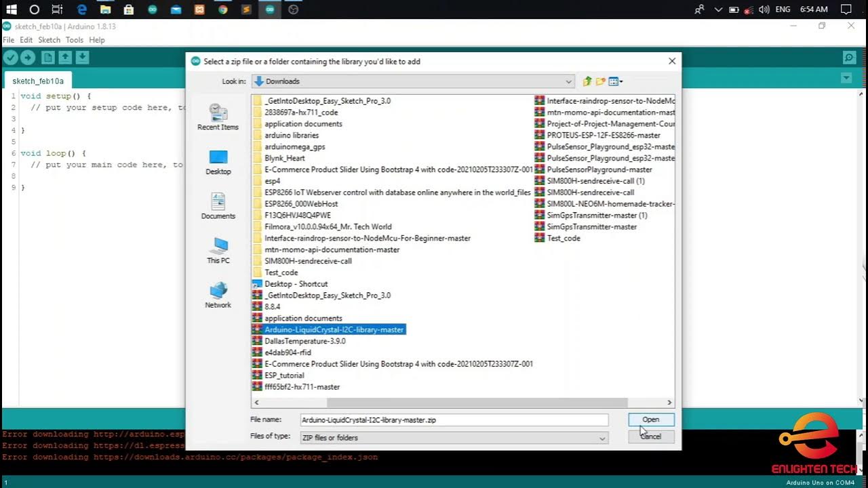Select PROTEUS-ESP-12F-ES8266-master zip file
Viewport: 868px width, 488px height.
click(597, 136)
